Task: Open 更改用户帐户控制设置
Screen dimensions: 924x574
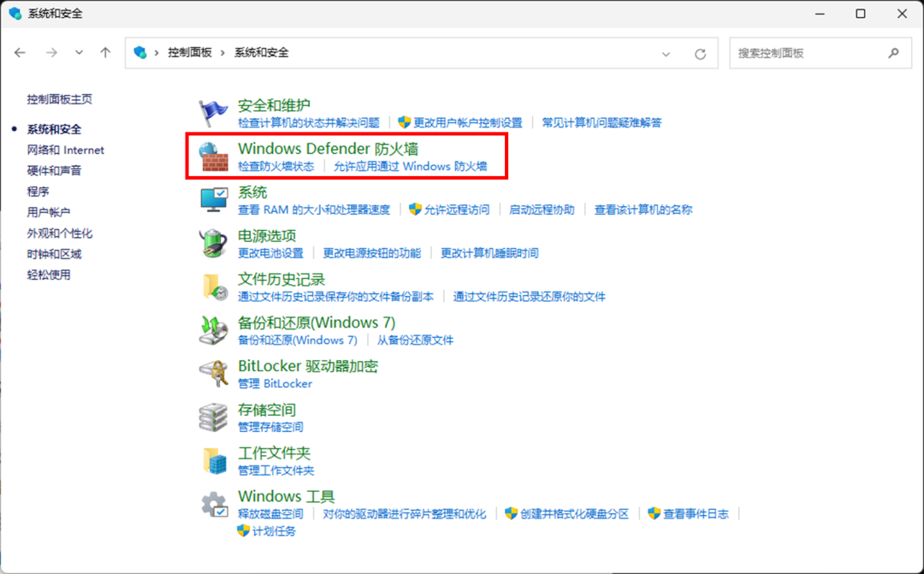Action: (x=468, y=122)
